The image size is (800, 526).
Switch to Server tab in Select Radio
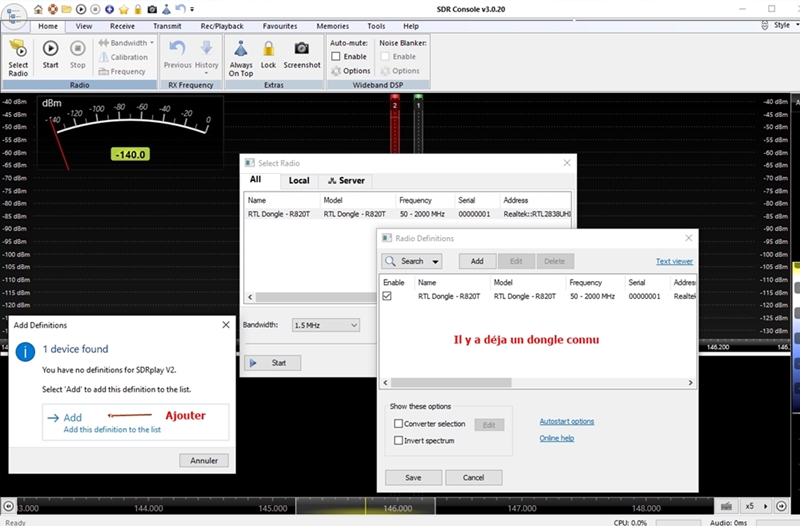346,181
